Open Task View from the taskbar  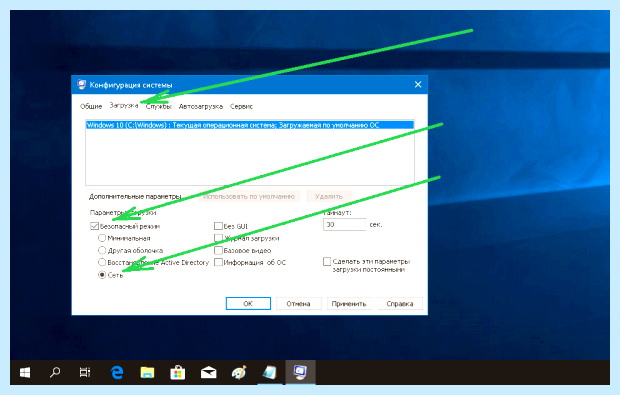pos(85,372)
